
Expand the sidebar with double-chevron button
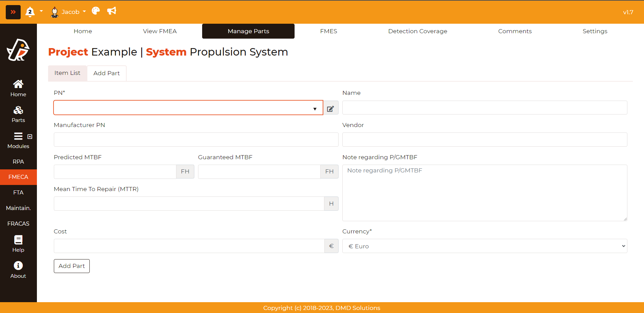(x=13, y=12)
